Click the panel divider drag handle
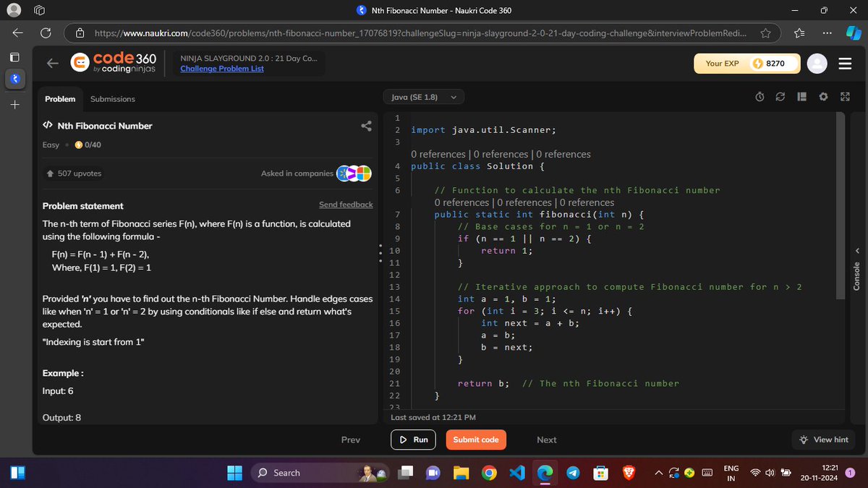Screen dimensions: 868x488 (x=380, y=253)
